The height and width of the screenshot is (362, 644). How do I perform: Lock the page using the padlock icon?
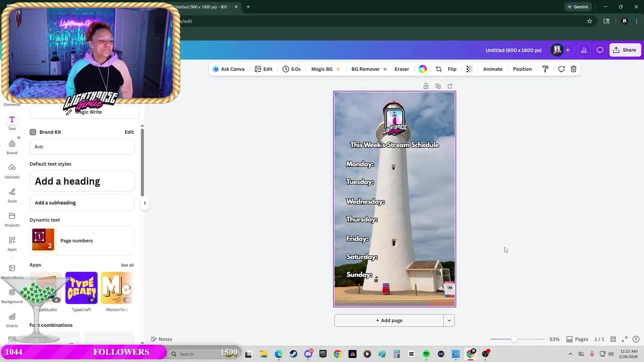click(x=426, y=86)
